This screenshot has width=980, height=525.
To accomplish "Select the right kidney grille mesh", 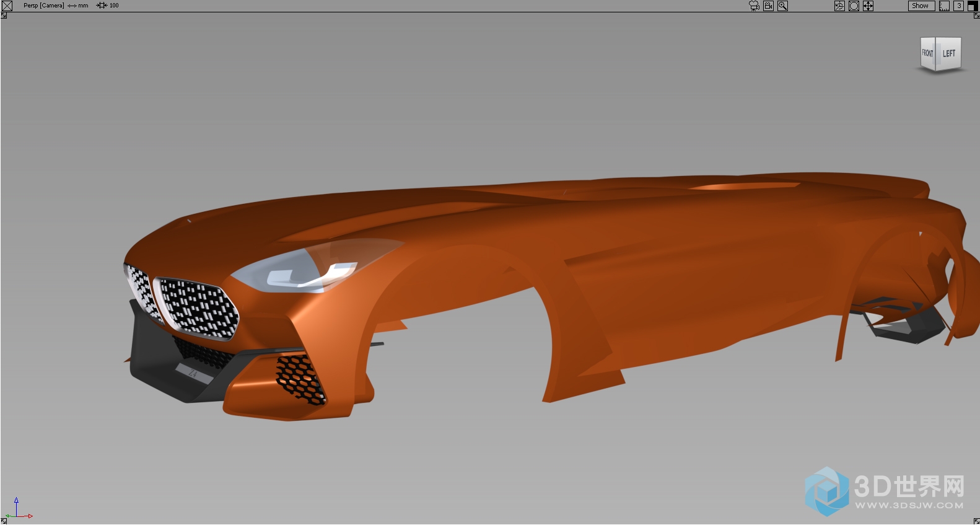I will (x=196, y=308).
